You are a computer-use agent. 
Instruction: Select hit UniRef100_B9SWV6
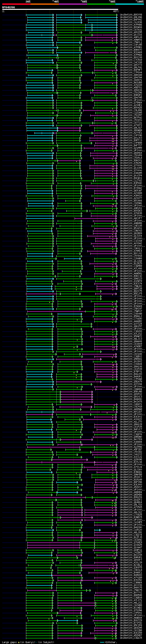(131, 27)
